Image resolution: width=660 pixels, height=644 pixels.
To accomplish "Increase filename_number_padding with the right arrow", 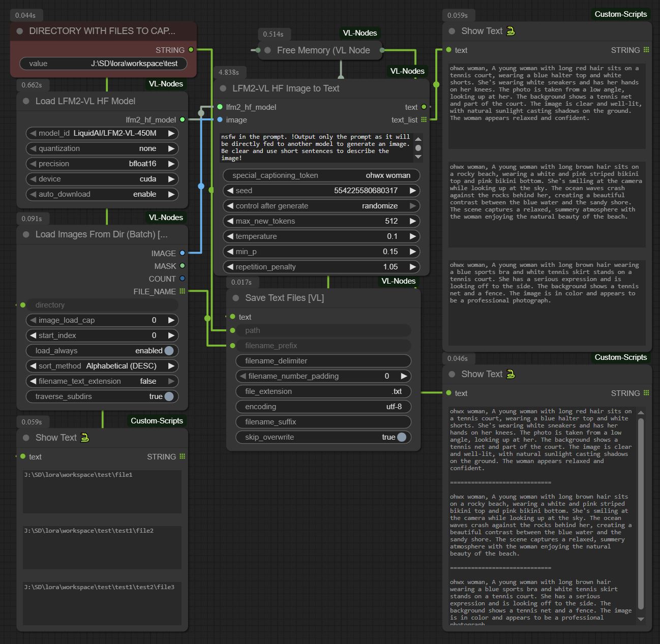I will pos(404,376).
